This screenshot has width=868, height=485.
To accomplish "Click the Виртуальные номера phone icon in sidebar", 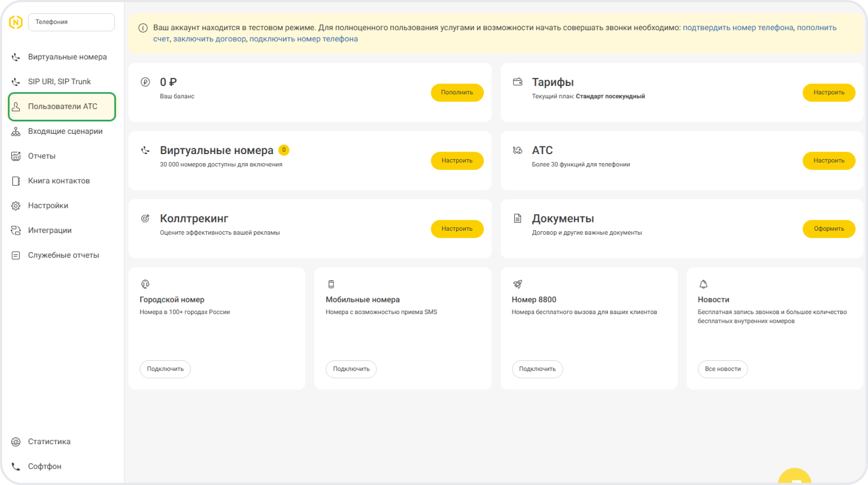I will coord(16,57).
